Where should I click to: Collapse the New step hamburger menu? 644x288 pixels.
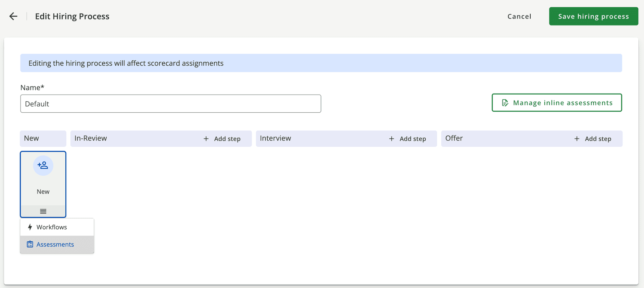tap(43, 211)
